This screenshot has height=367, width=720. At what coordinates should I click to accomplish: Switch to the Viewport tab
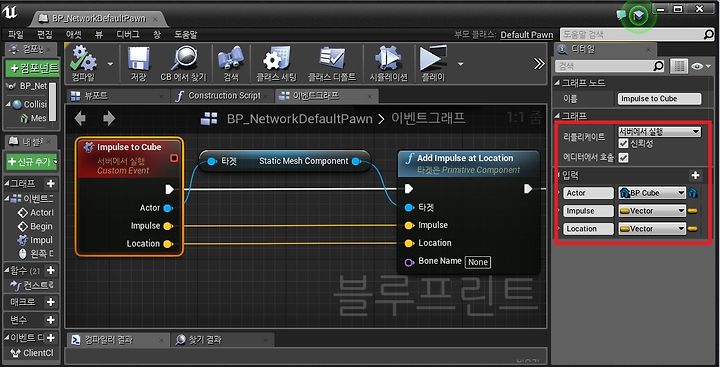pos(118,96)
